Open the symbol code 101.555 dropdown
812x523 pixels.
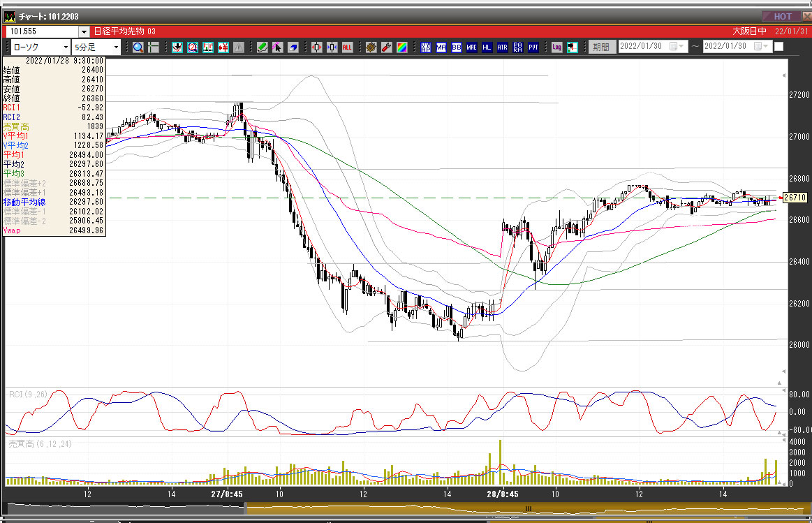(84, 31)
